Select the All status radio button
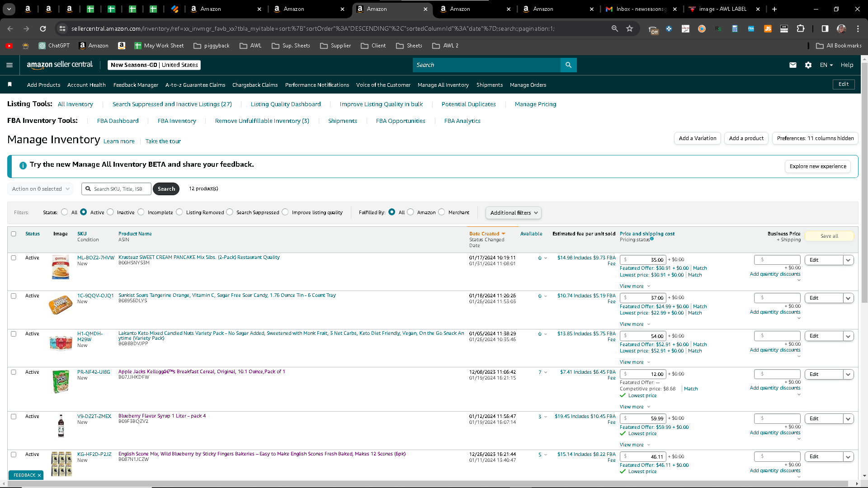Screen dimensions: 868x488 click(x=65, y=212)
